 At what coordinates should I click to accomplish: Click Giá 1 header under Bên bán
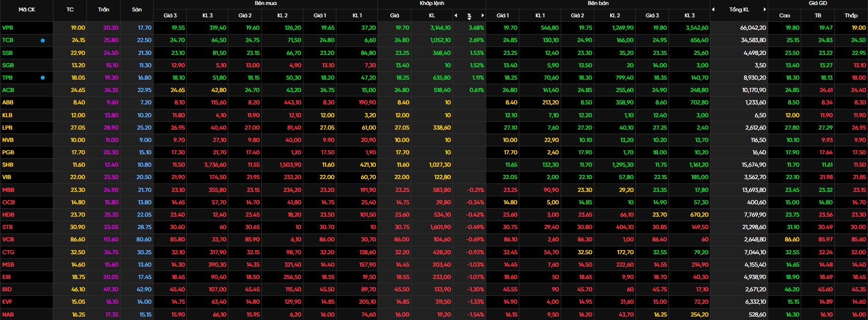click(503, 15)
